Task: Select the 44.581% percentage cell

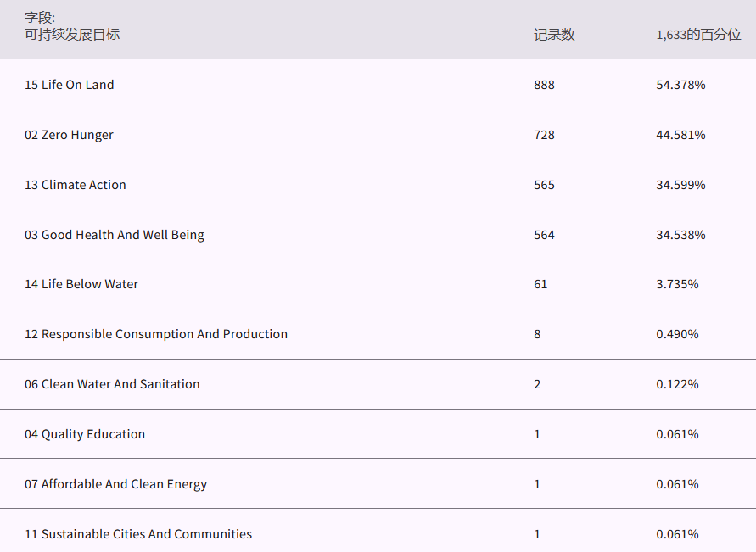Action: 680,135
